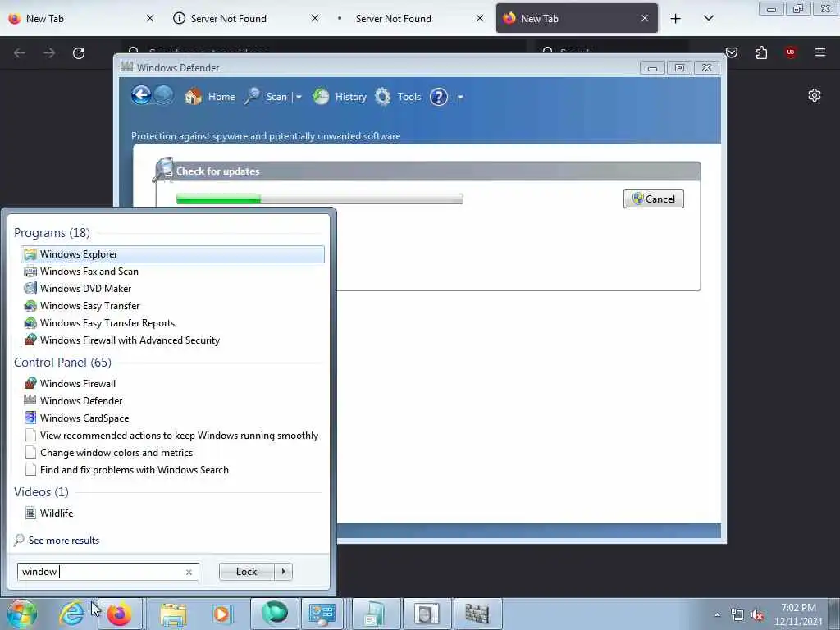Open Windows Easy Transfer
The height and width of the screenshot is (630, 840).
(172, 305)
